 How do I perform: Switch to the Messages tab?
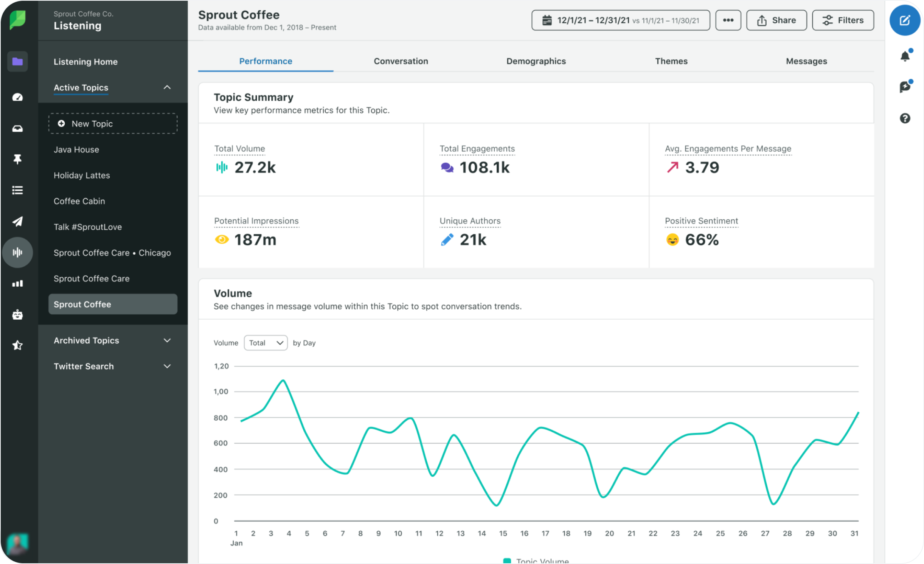coord(806,61)
